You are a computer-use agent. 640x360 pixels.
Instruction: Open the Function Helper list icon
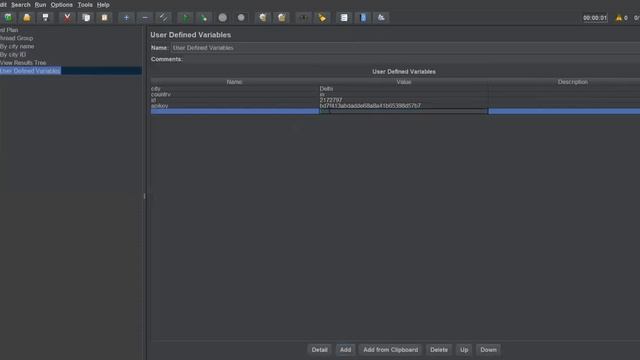(344, 18)
